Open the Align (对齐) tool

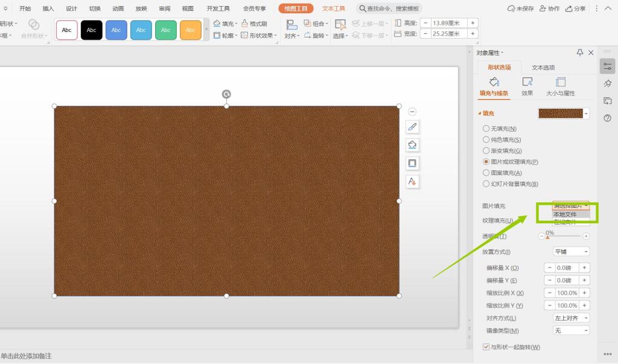coord(292,30)
